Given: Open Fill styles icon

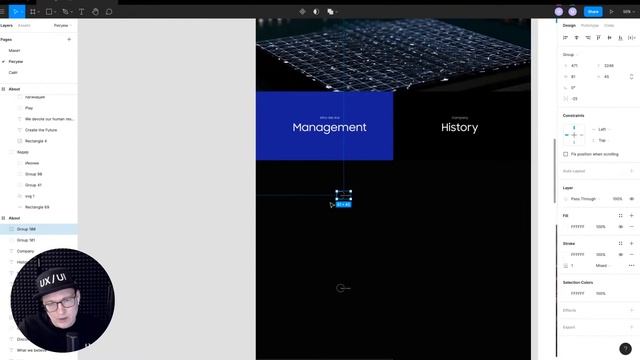Looking at the screenshot, I should click(x=620, y=216).
